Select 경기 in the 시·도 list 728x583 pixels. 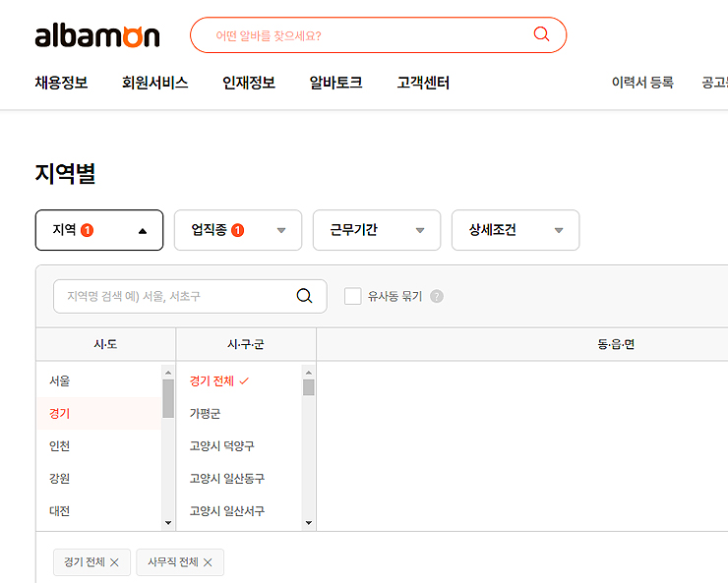pos(99,414)
